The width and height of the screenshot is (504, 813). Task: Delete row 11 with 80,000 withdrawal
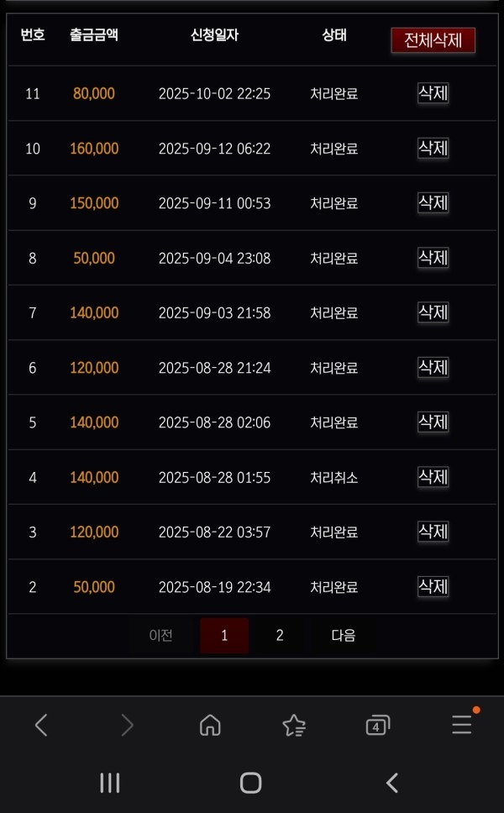coord(433,93)
